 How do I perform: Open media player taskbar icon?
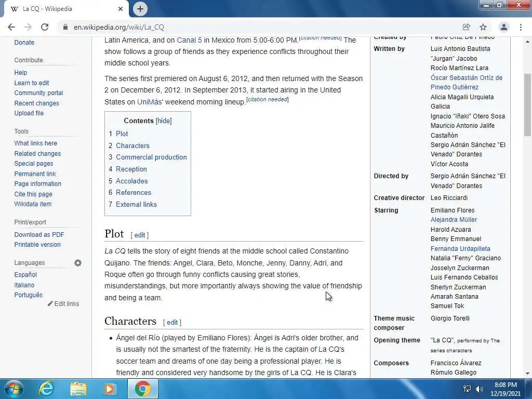[x=109, y=389]
